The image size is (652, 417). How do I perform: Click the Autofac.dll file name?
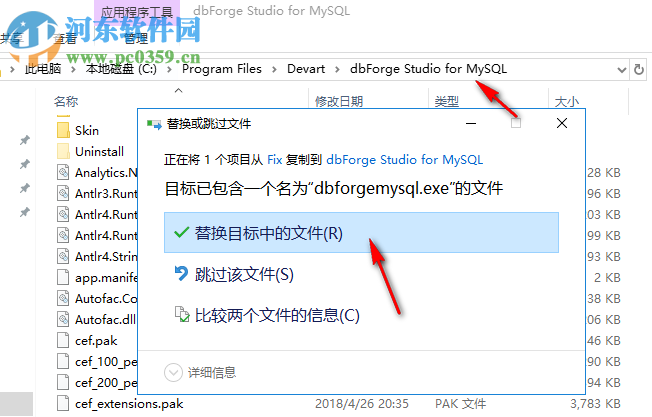105,320
